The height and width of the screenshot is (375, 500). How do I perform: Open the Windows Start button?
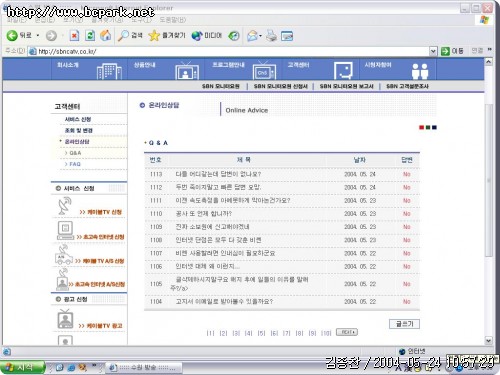pyautogui.click(x=22, y=367)
